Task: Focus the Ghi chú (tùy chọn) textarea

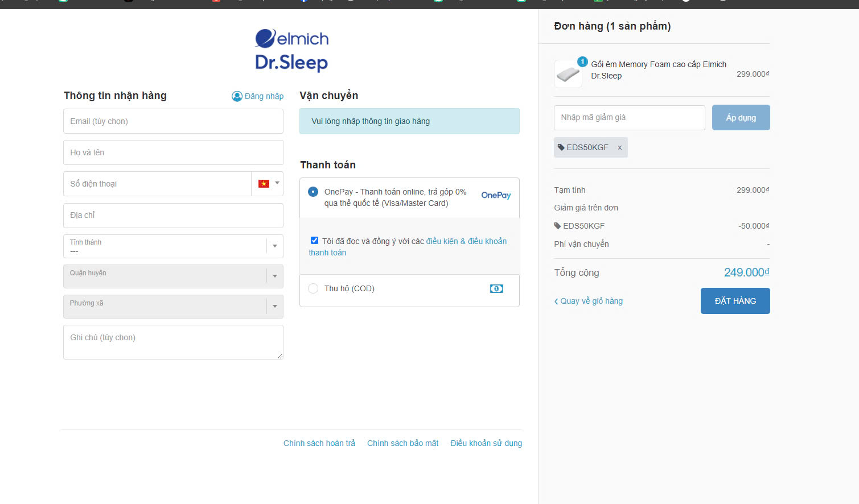Action: pos(173,342)
